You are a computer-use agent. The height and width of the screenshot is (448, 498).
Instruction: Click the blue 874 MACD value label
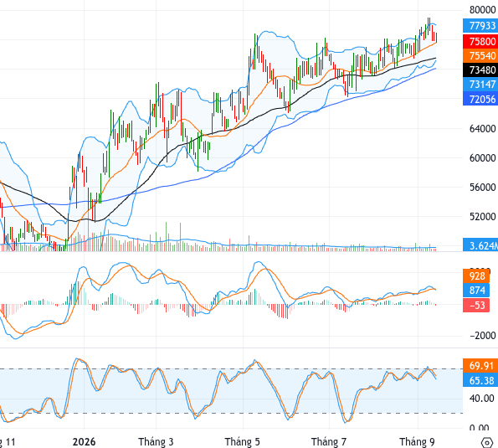[x=476, y=291]
